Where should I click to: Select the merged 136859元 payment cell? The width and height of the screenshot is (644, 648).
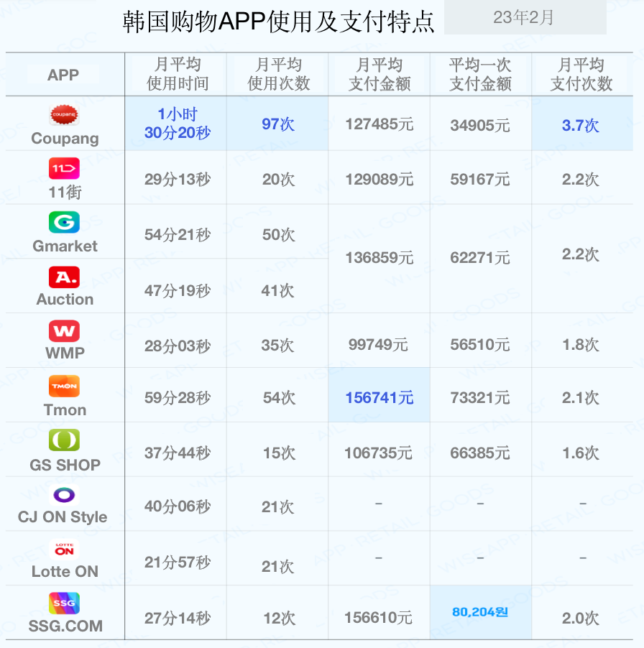[x=379, y=255]
